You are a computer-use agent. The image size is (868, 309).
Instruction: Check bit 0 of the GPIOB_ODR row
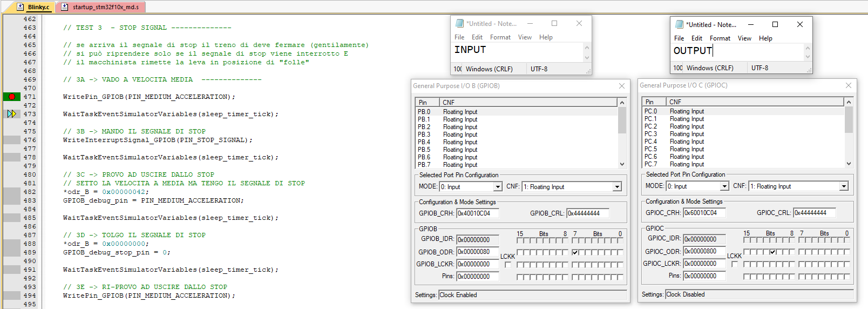tap(620, 252)
